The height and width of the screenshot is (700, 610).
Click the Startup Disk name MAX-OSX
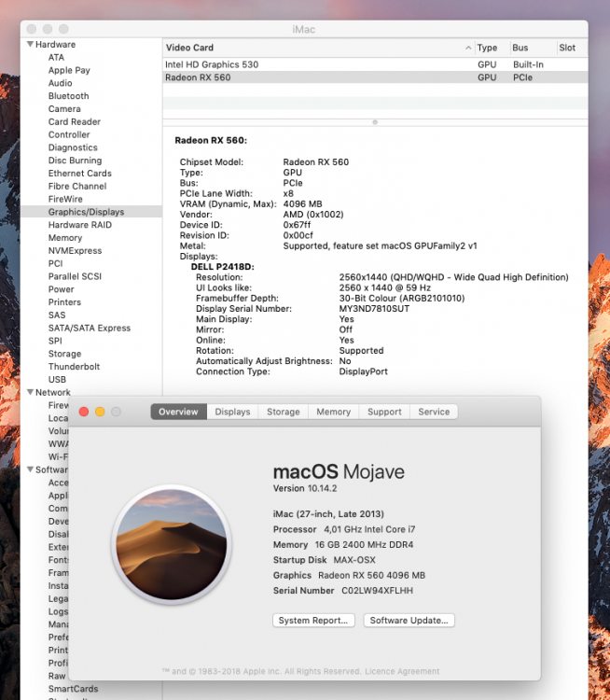tap(354, 560)
